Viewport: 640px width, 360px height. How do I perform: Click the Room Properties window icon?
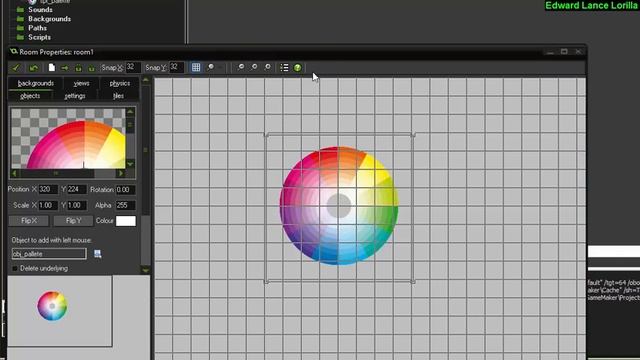[14, 52]
